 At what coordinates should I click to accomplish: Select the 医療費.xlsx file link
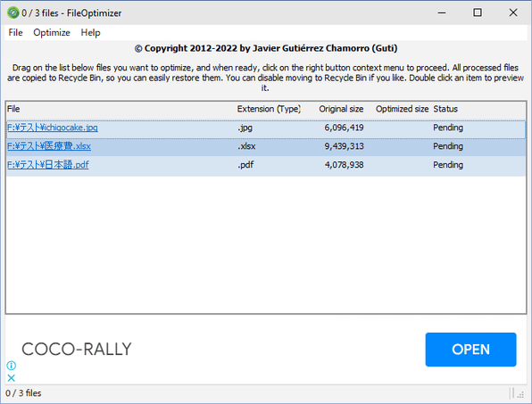coord(49,146)
